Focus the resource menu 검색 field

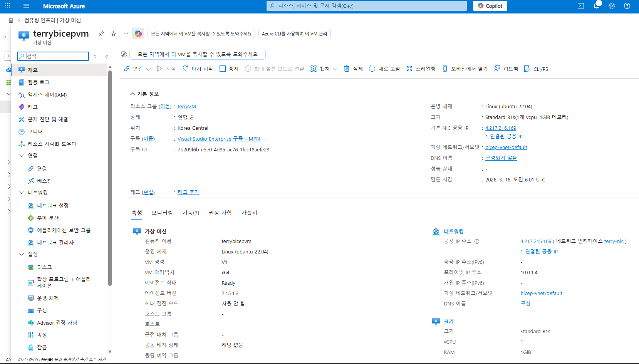(x=53, y=56)
